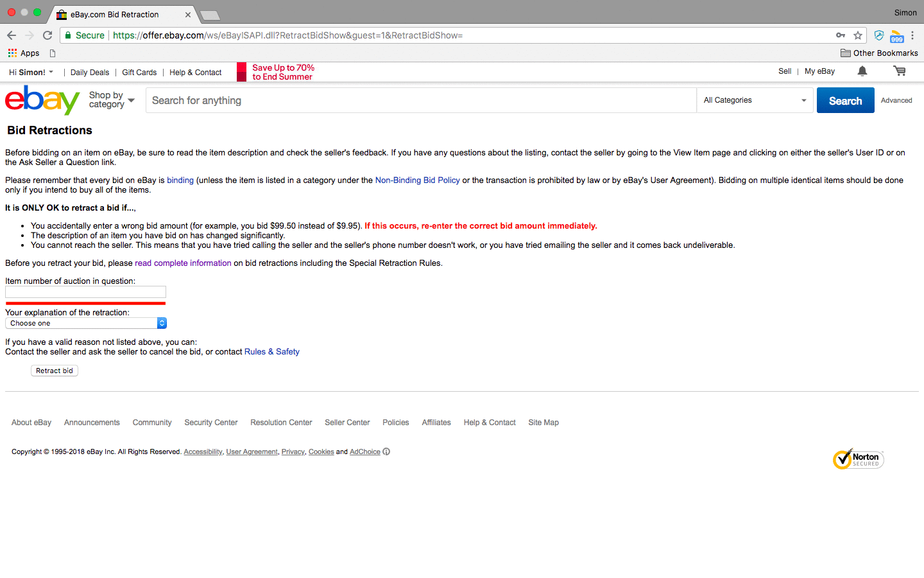Open a new browser tab
This screenshot has width=924, height=578.
click(210, 15)
